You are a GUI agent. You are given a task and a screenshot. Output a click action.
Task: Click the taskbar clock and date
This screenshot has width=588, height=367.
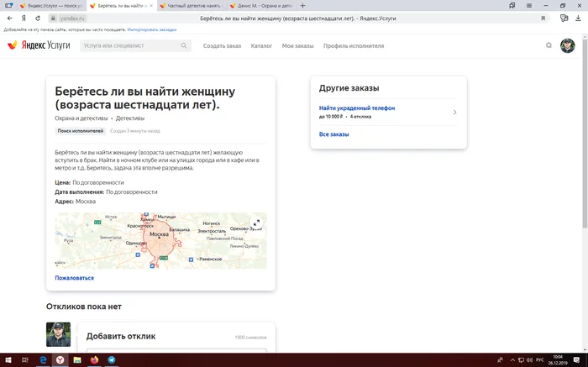(x=557, y=360)
